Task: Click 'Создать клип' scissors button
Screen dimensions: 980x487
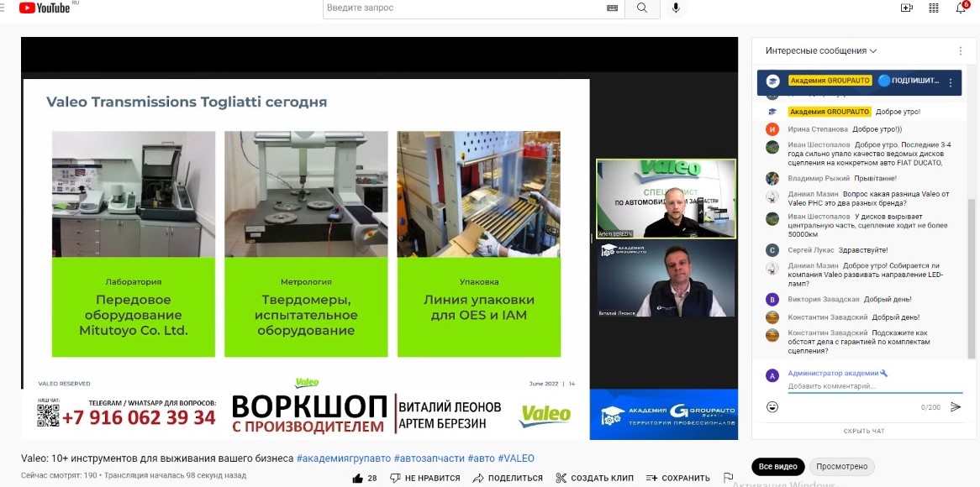Action: click(x=594, y=478)
